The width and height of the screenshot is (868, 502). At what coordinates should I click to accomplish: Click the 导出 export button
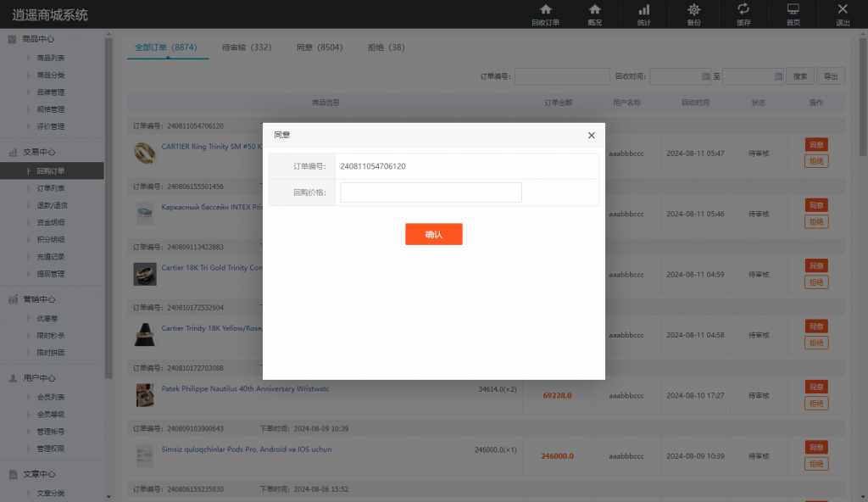(x=831, y=76)
